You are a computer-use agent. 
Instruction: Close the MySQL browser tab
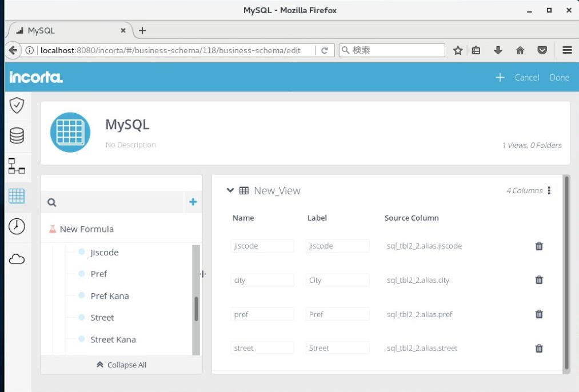pos(123,31)
